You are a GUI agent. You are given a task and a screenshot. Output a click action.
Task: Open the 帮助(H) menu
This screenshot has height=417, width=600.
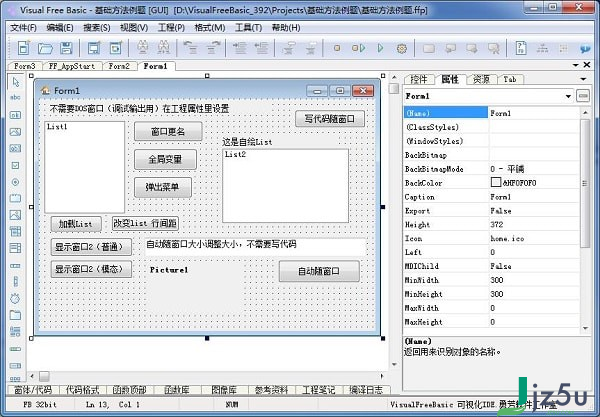tap(286, 28)
